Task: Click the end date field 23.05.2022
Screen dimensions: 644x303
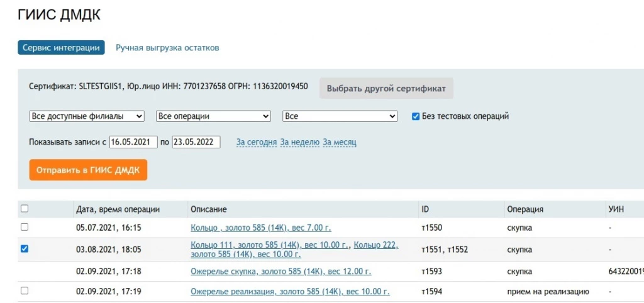Action: coord(196,142)
